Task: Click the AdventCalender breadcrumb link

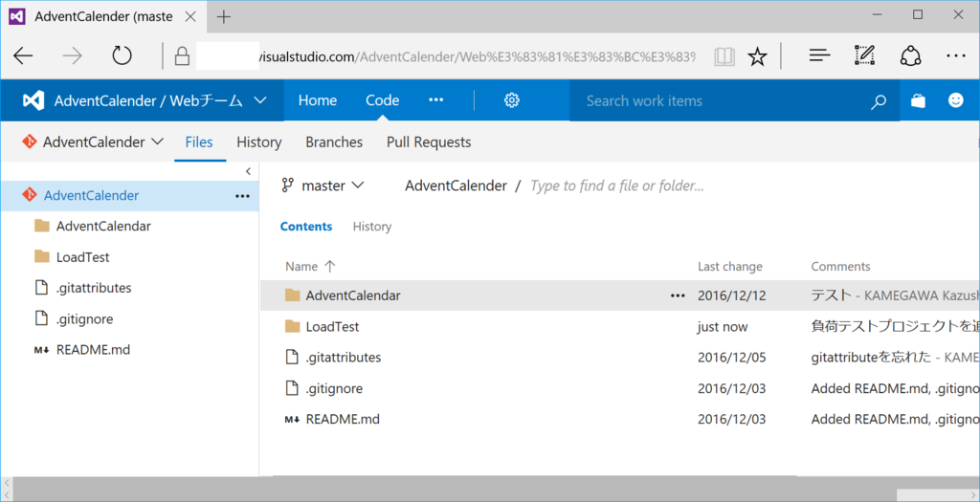Action: click(x=457, y=186)
